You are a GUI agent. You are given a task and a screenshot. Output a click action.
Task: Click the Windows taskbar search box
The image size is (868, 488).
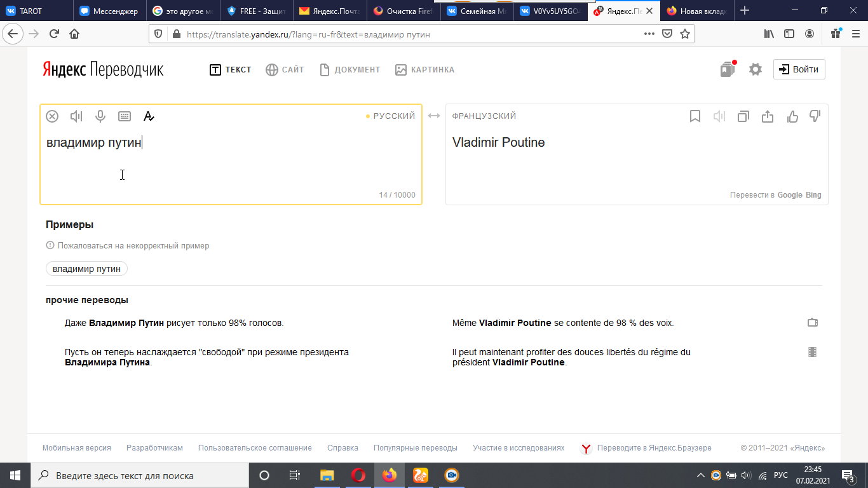(140, 475)
